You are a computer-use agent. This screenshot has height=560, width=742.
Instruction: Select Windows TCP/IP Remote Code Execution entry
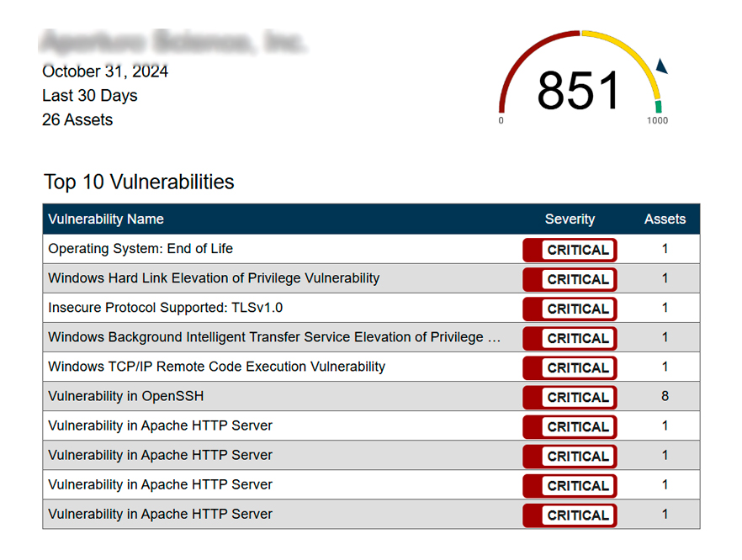click(216, 367)
